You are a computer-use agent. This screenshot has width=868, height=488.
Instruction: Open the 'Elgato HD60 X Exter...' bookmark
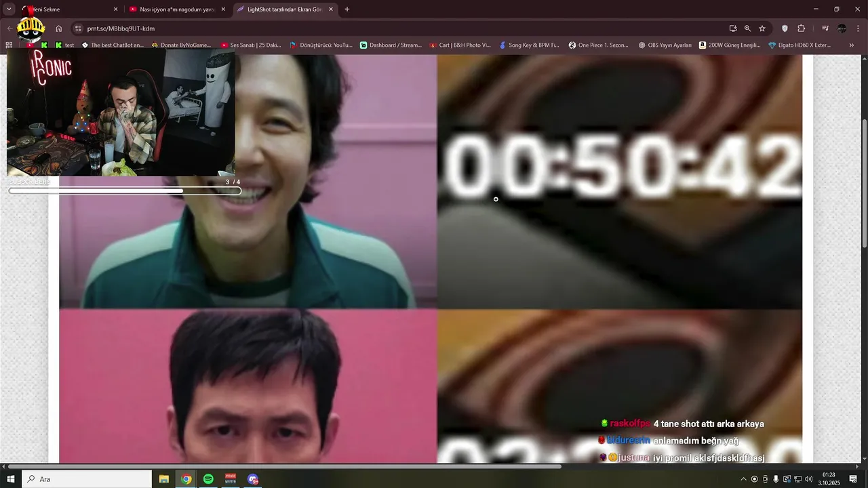[799, 45]
